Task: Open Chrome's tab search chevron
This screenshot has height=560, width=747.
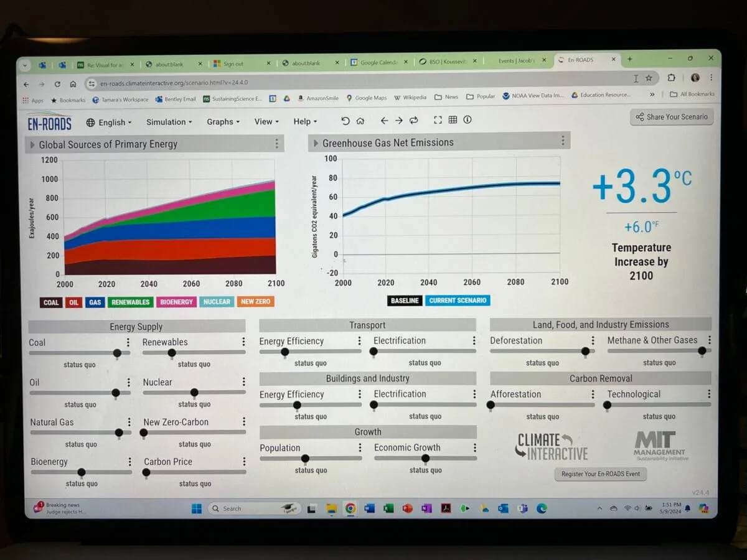Action: 25,65
